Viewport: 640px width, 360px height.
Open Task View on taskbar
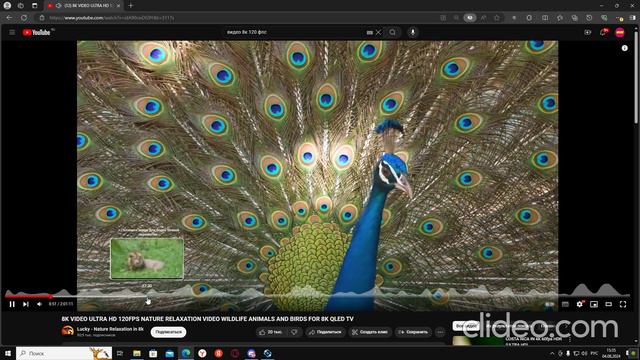(120, 353)
